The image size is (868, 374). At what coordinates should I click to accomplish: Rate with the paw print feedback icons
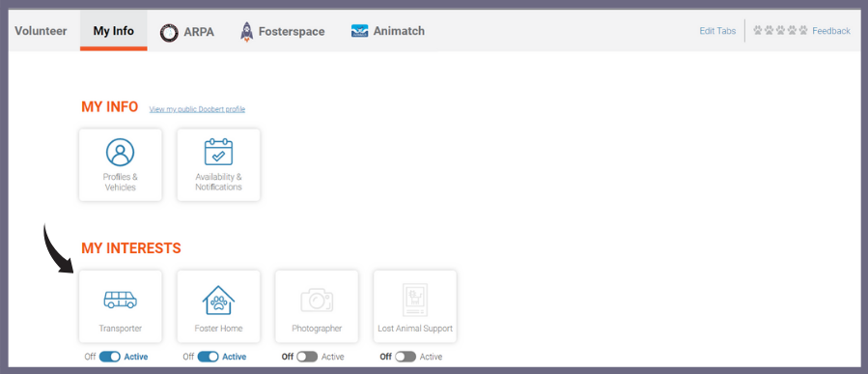click(x=780, y=31)
